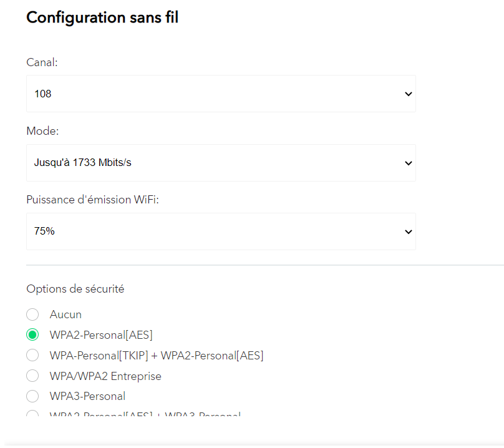Click the chevron arrow of the 75% selector
Viewport: 504px width, 448px height.
(409, 231)
